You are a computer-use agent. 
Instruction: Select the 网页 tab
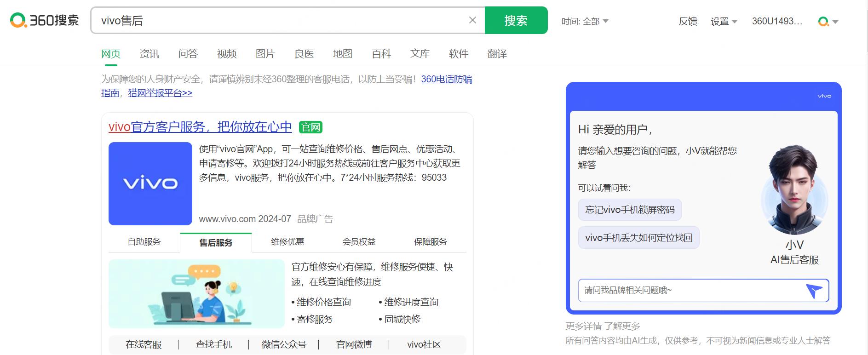(x=111, y=54)
